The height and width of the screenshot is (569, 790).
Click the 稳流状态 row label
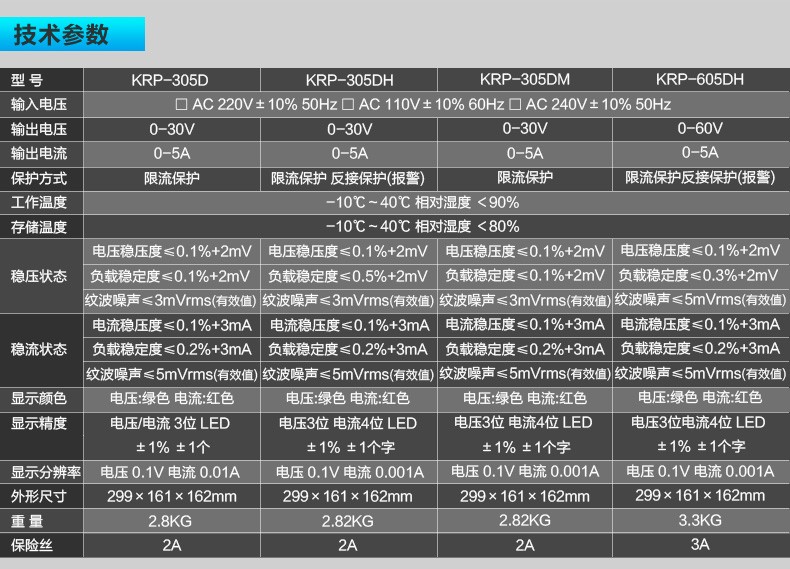tap(39, 349)
